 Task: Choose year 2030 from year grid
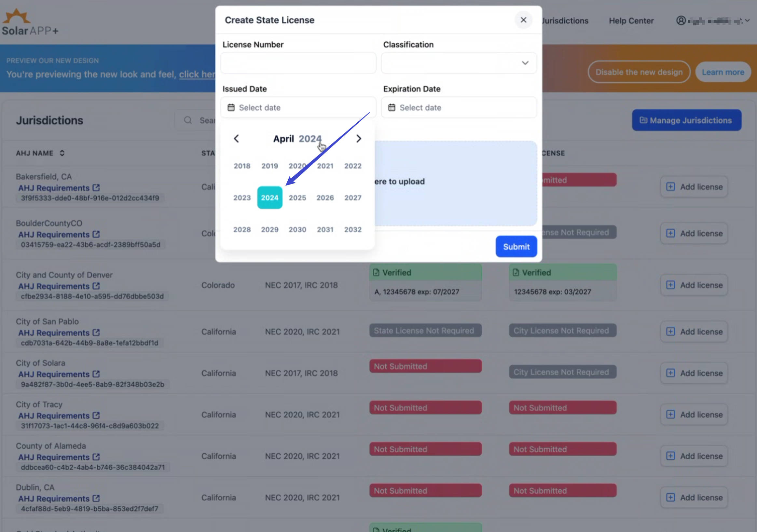click(x=297, y=230)
